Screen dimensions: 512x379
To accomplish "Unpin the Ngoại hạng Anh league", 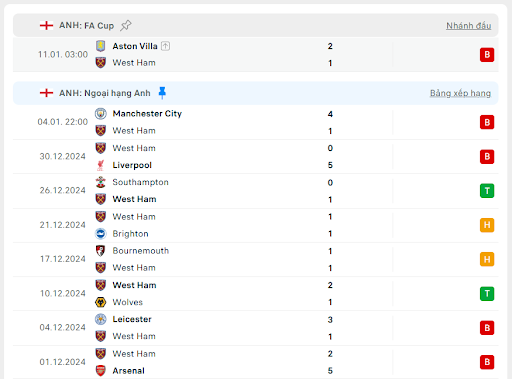I will click(162, 93).
